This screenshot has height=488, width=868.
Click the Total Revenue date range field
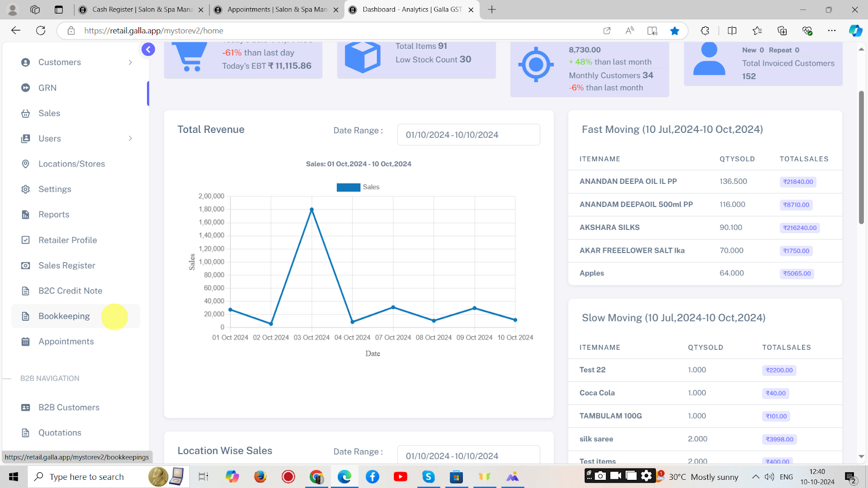tap(469, 134)
